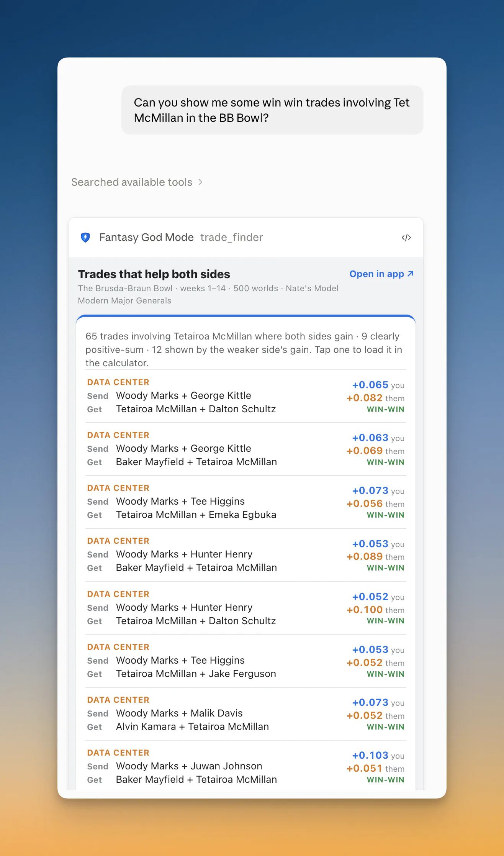This screenshot has width=504, height=856.
Task: Open the code view icon in trade_finder header
Action: coord(406,238)
